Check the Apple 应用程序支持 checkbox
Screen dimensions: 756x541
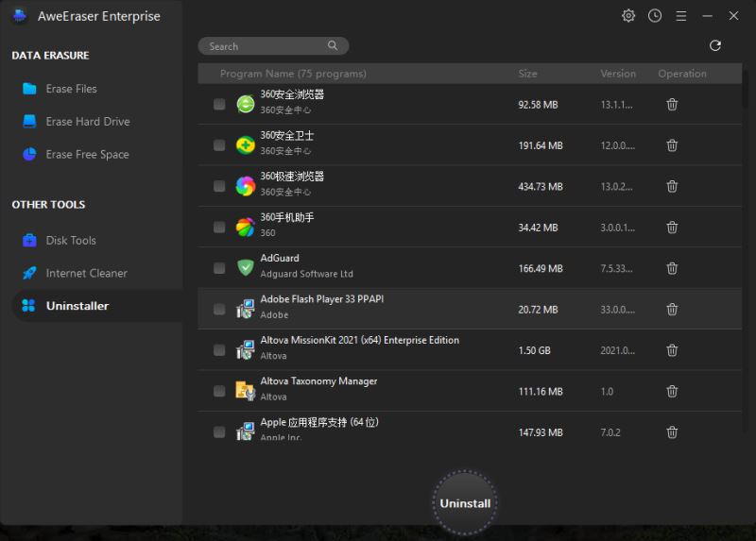pyautogui.click(x=219, y=432)
